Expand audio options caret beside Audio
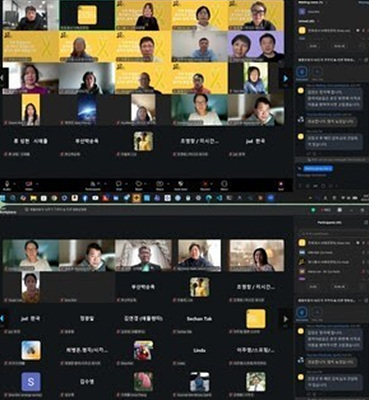The height and width of the screenshot is (400, 369). click(x=15, y=184)
